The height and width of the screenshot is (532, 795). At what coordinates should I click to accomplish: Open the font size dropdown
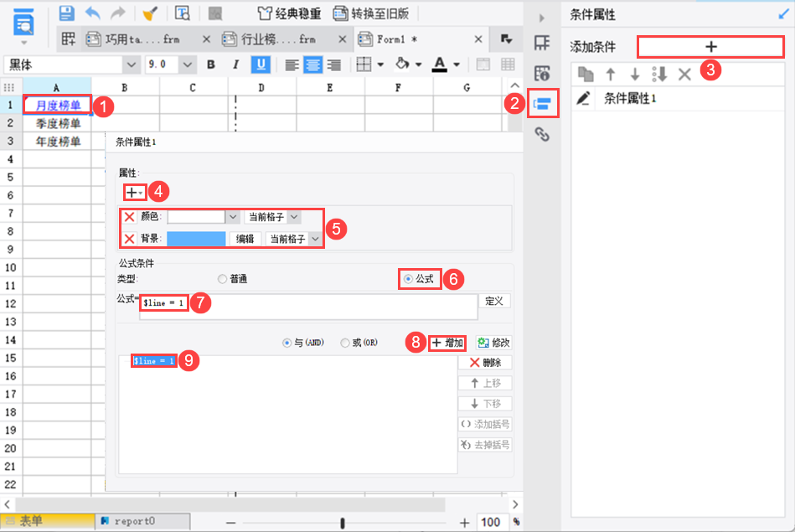[187, 65]
